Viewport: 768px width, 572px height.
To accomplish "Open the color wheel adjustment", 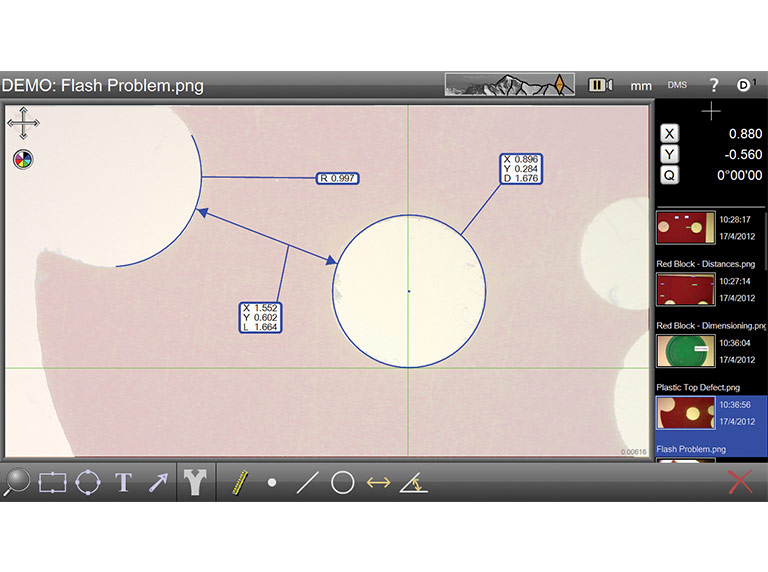I will (22, 158).
